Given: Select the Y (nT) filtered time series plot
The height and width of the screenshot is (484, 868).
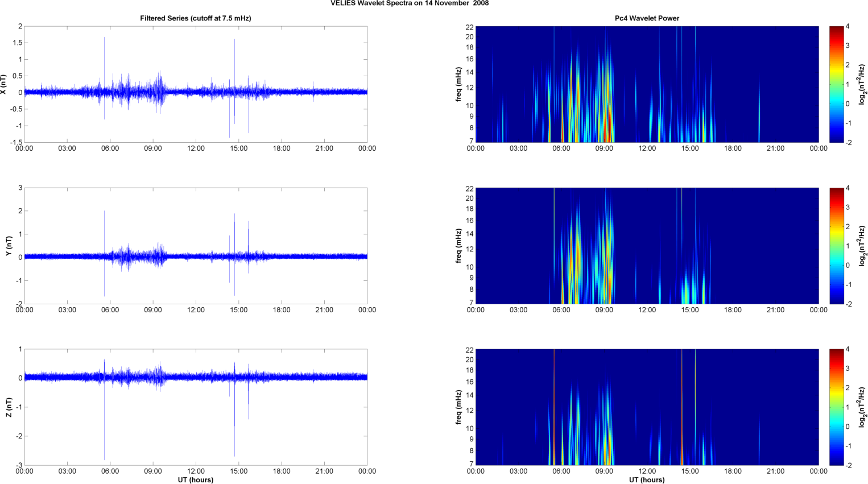Looking at the screenshot, I should 196,246.
